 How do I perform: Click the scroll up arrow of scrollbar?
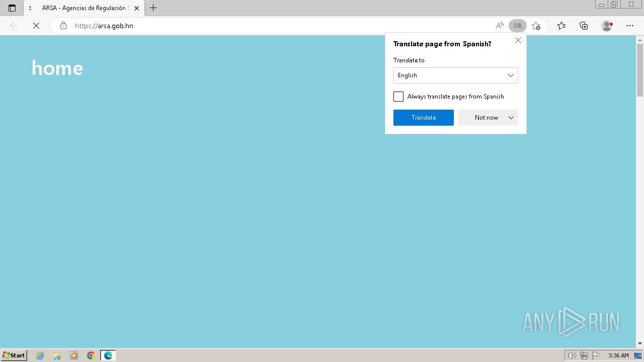click(640, 40)
